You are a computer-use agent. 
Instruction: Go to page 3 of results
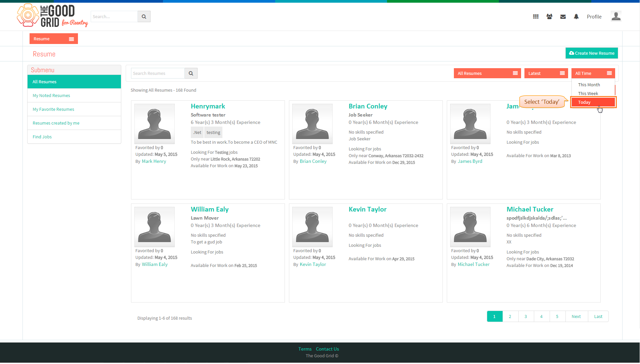click(x=526, y=316)
